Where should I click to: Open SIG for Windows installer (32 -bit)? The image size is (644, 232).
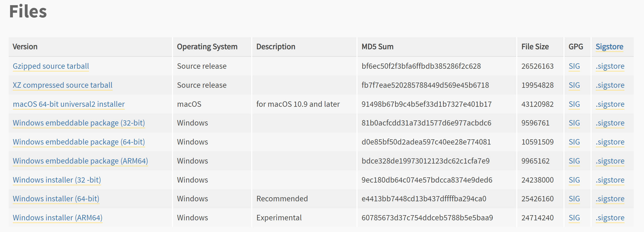pos(574,180)
